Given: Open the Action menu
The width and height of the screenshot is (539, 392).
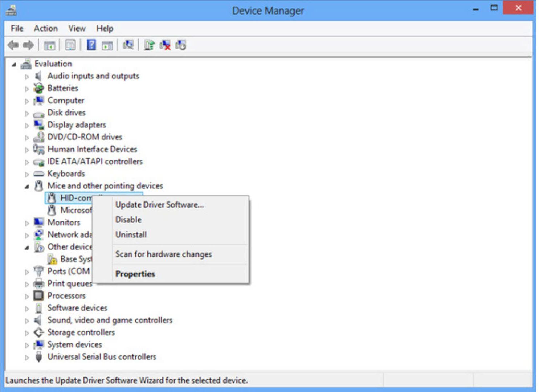Looking at the screenshot, I should tap(46, 28).
